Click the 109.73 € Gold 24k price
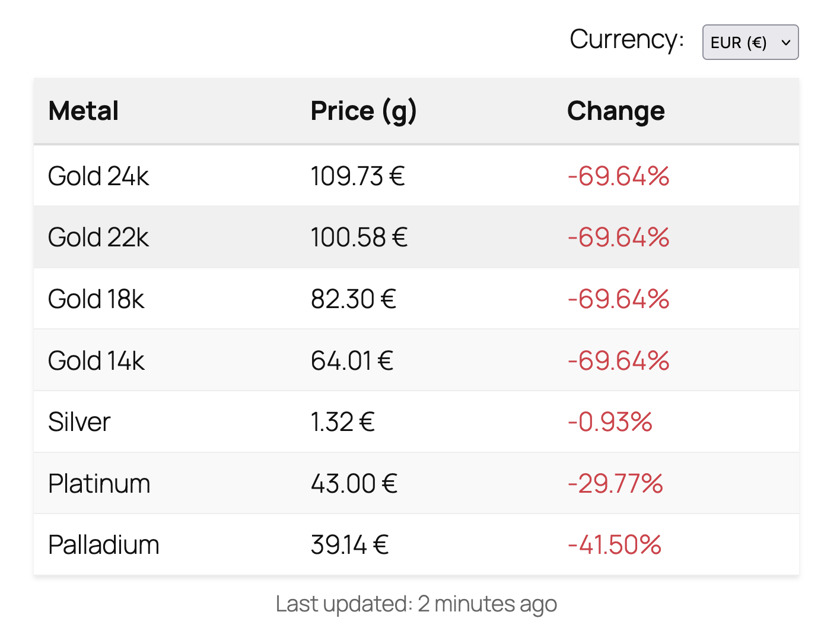Viewport: 840px width, 634px height. point(357,176)
